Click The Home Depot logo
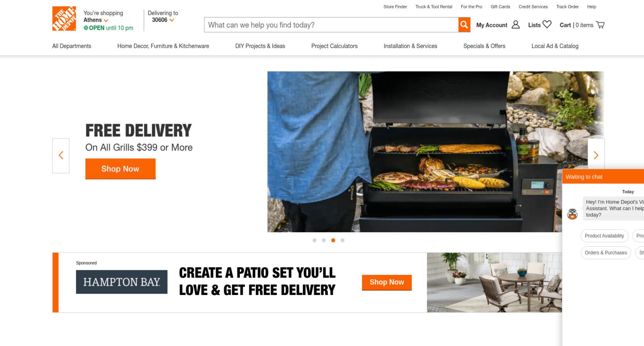The height and width of the screenshot is (346, 644). pos(64,18)
